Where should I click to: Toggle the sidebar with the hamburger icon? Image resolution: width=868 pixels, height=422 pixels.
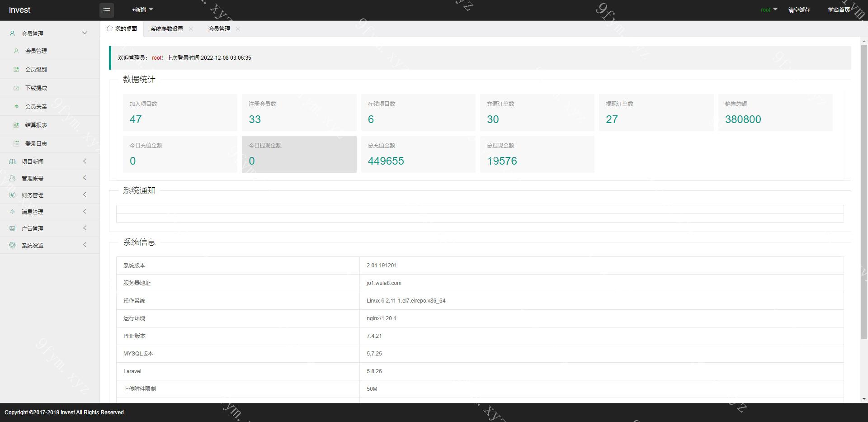[x=107, y=10]
